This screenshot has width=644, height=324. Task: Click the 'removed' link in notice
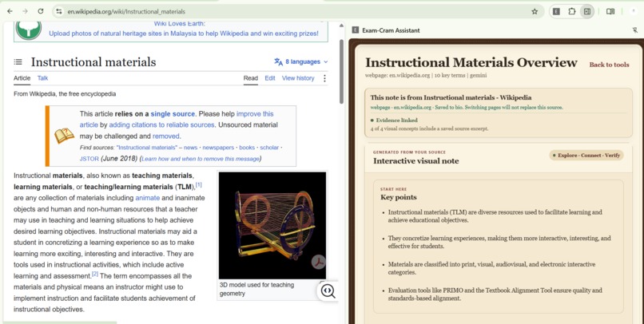click(166, 136)
